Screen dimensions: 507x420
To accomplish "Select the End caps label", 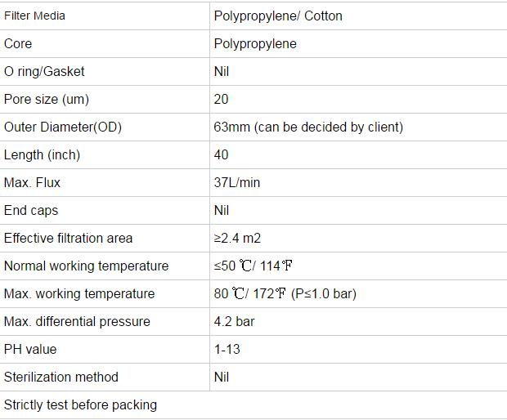I will 31,210.
